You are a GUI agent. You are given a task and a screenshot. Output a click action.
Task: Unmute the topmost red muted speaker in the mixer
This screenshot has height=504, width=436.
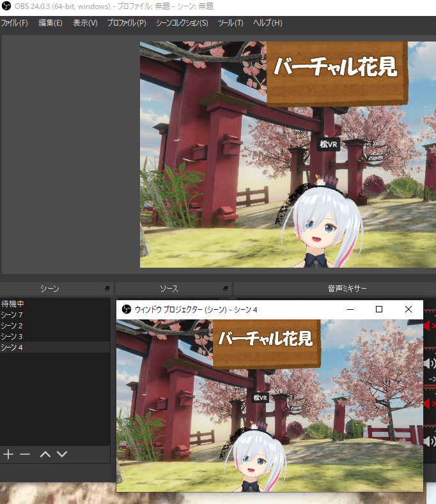click(430, 326)
